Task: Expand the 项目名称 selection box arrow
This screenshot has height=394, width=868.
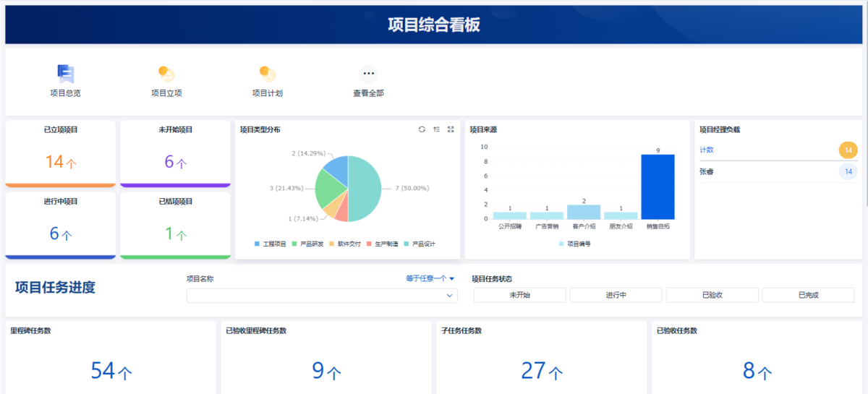Action: 449,296
